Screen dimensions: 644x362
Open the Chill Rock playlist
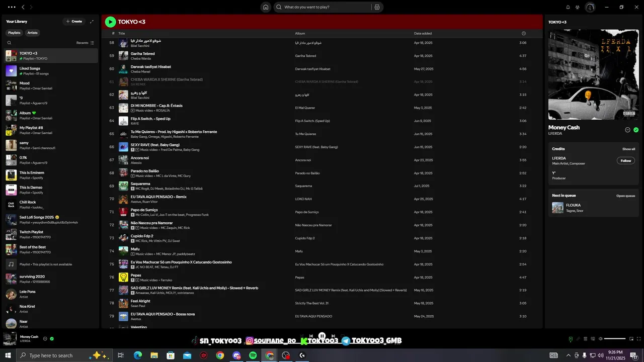[50, 205]
